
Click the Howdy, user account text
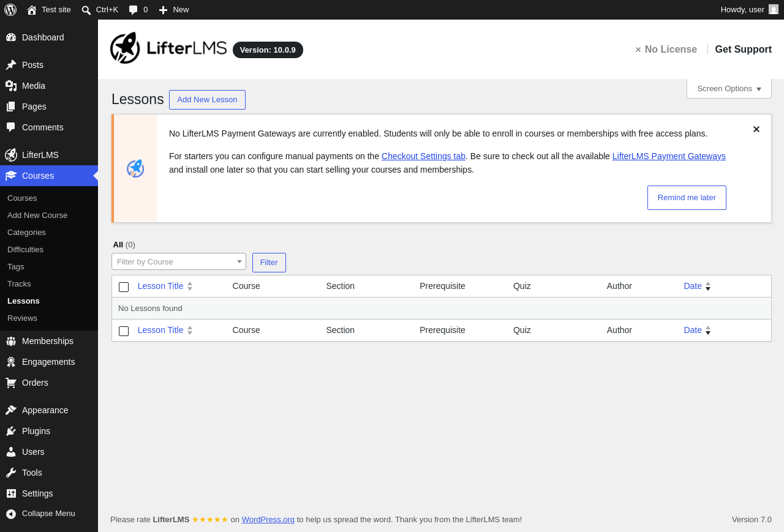[x=742, y=10]
